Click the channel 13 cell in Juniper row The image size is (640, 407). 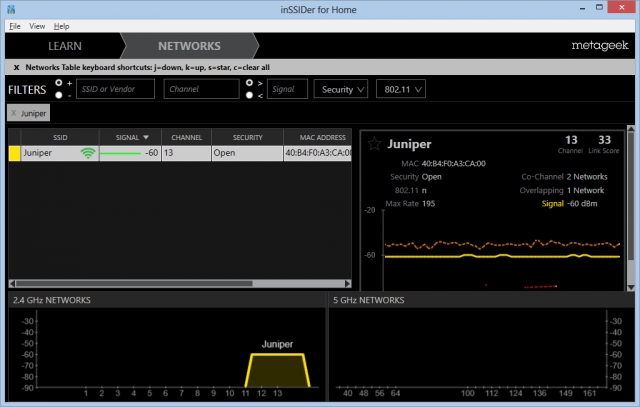click(x=187, y=153)
